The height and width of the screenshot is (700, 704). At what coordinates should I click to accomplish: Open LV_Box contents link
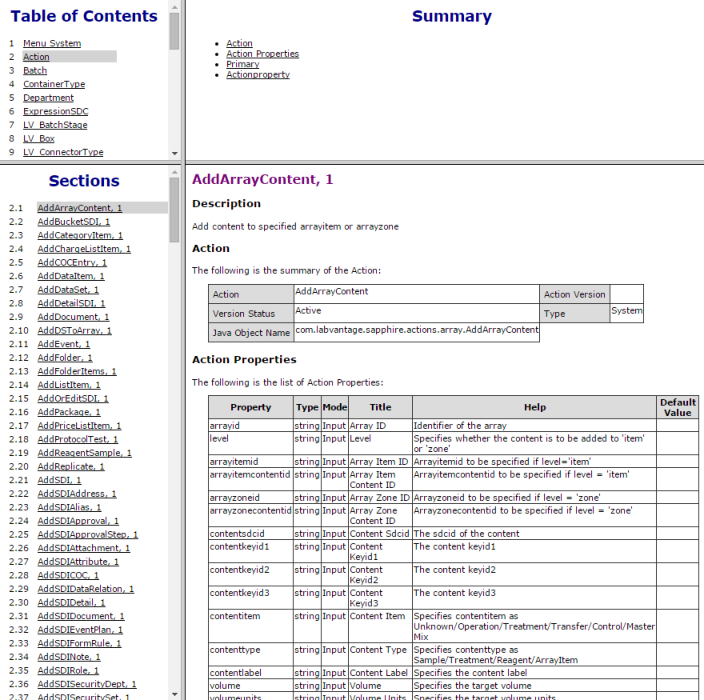39,138
